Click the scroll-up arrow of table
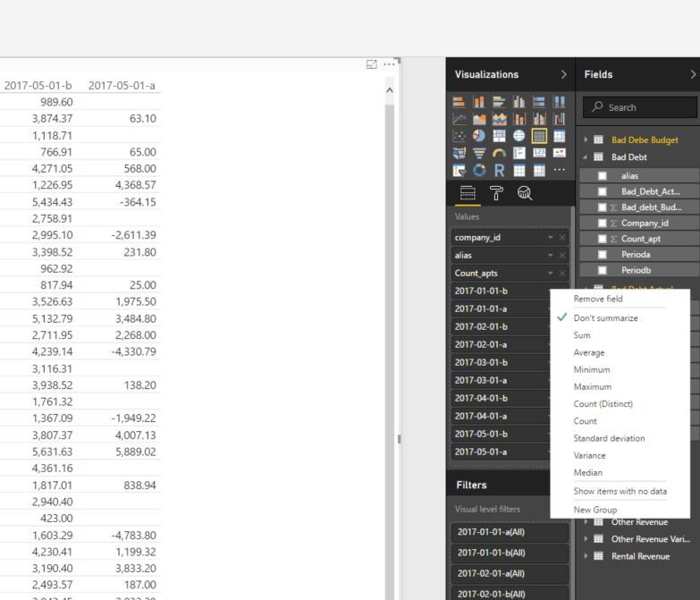Screen dimensions: 700x600 coord(389,90)
